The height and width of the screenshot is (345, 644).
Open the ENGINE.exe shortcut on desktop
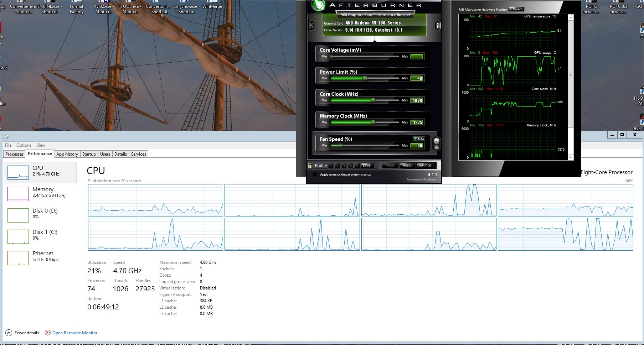click(x=50, y=8)
